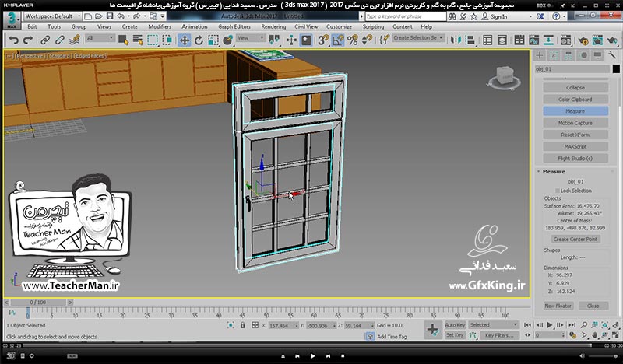Activate the Select and Rotate tool
Image resolution: width=623 pixels, height=364 pixels.
point(199,40)
